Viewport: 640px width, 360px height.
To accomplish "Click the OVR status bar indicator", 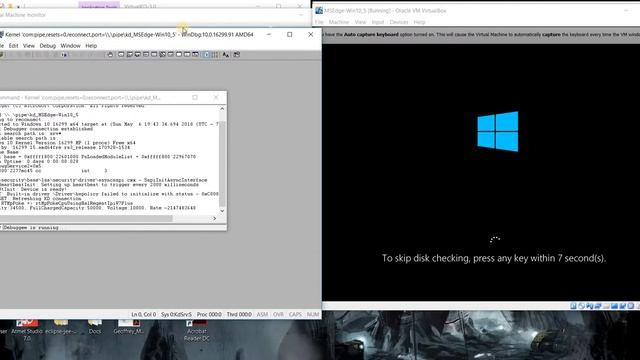I will (279, 315).
